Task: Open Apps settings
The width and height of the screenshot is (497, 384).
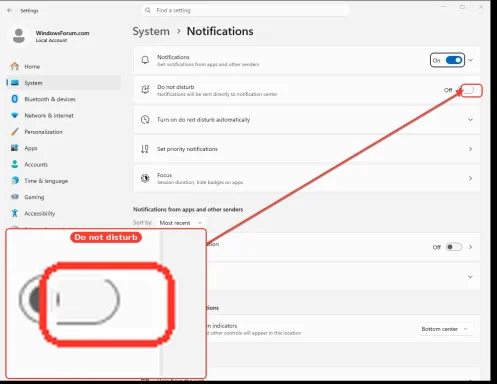Action: point(63,148)
